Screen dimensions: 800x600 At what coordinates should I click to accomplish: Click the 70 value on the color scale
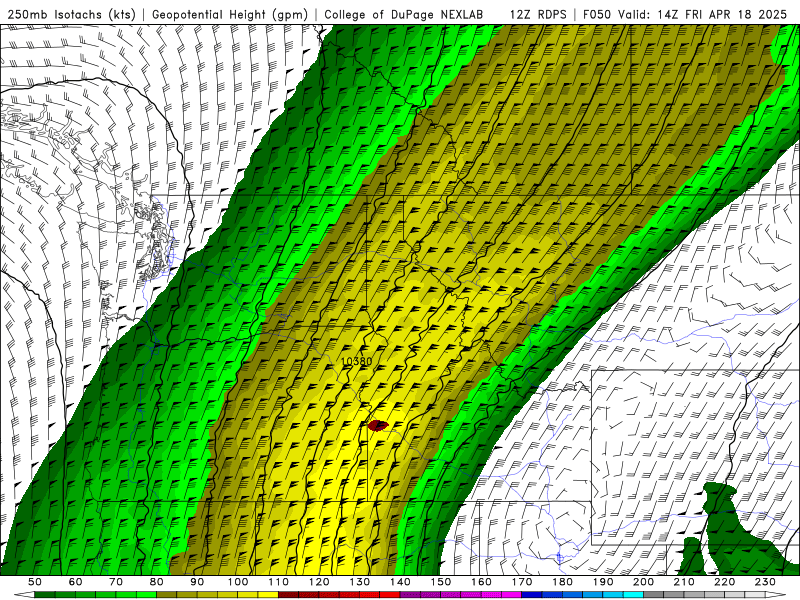pos(116,582)
